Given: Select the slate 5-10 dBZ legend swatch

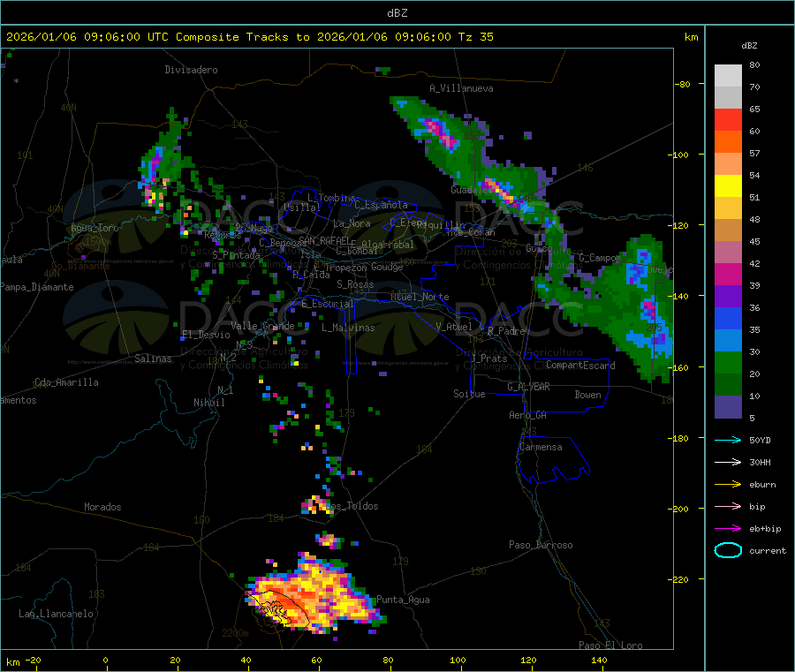Looking at the screenshot, I should point(728,407).
